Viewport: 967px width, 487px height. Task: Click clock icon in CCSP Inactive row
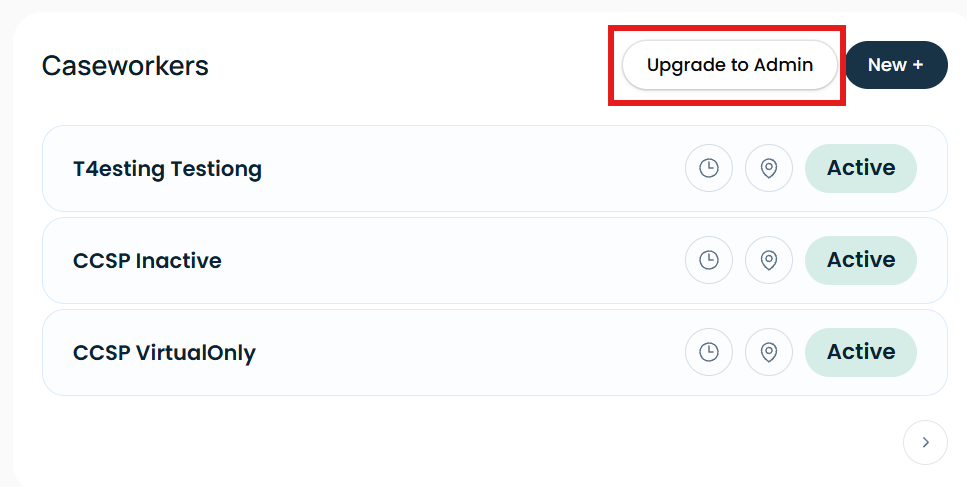(x=709, y=260)
